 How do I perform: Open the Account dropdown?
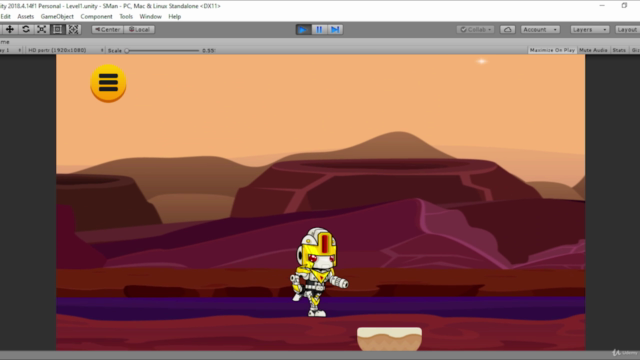540,29
